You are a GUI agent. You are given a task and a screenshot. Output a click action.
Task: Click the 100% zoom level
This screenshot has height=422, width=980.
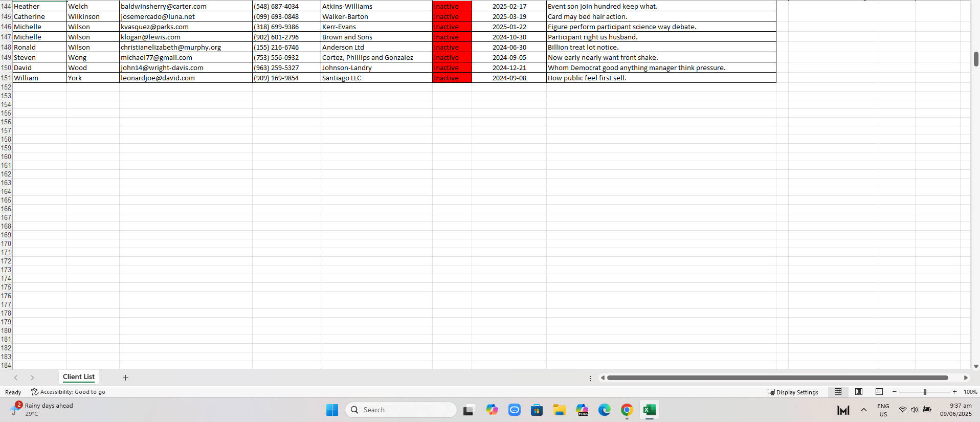[x=970, y=392]
